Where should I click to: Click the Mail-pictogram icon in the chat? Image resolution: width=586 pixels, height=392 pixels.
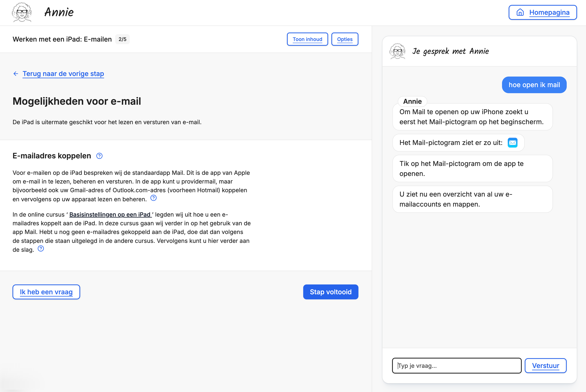[x=513, y=143]
